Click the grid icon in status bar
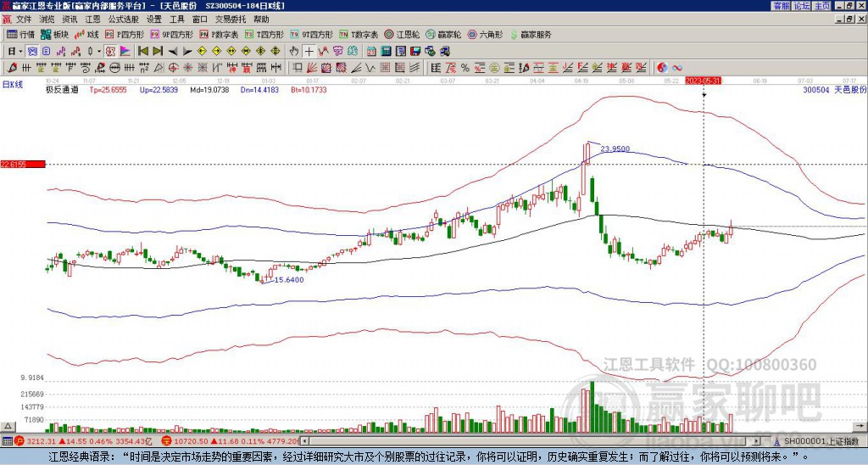 coord(7,441)
